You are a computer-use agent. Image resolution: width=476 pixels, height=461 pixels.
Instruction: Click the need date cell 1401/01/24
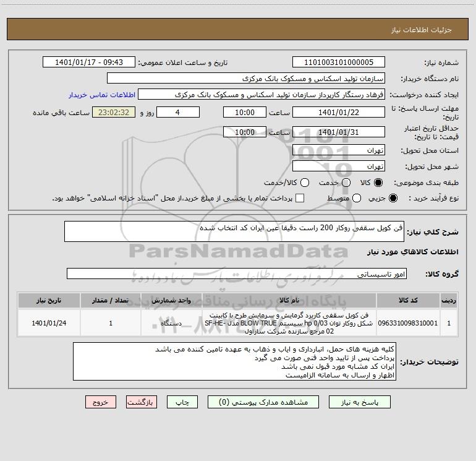pyautogui.click(x=49, y=323)
